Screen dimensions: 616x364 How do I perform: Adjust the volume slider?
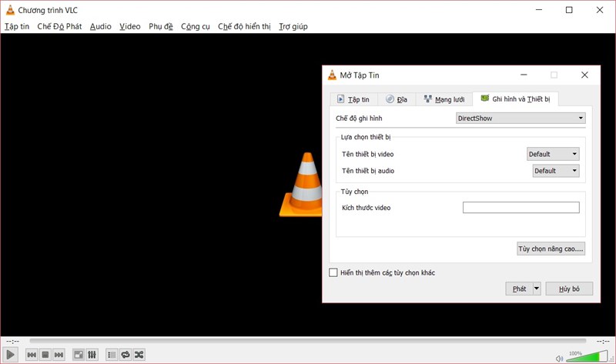click(x=587, y=357)
